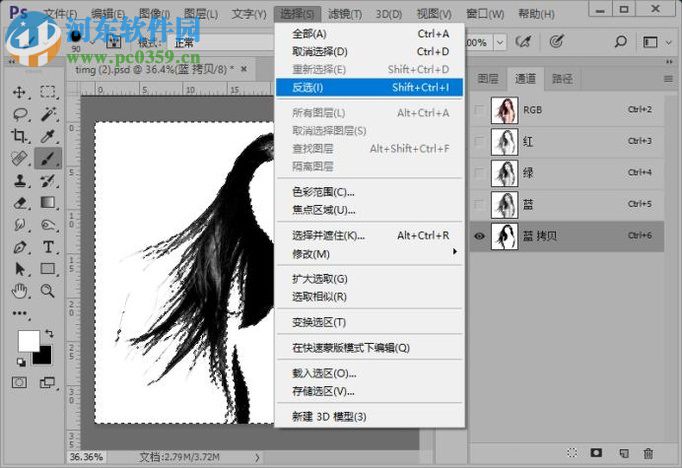Image resolution: width=682 pixels, height=468 pixels.
Task: Hide the 蓝 拷贝 channel eye
Action: (x=479, y=236)
